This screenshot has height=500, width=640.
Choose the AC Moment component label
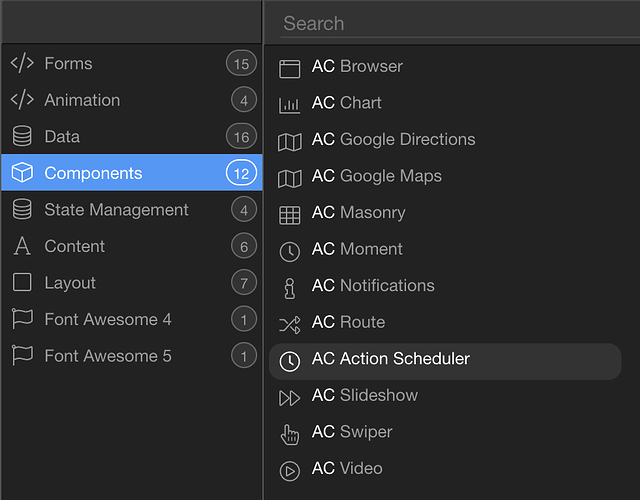pyautogui.click(x=357, y=249)
